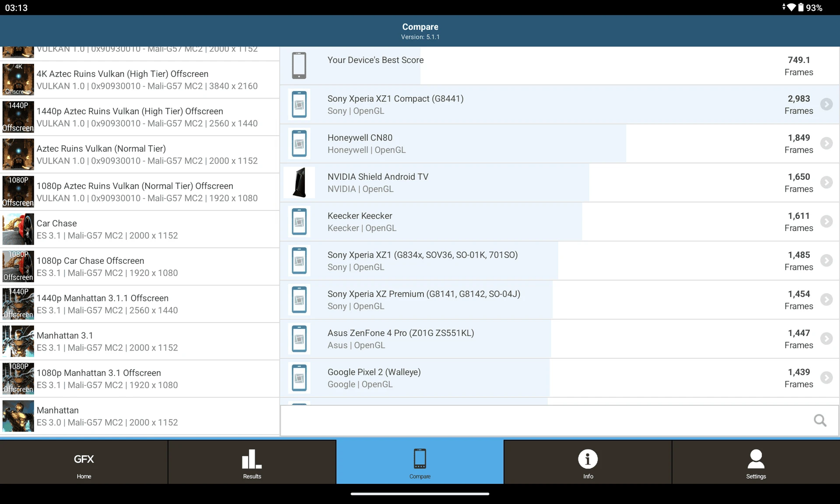Select 1440p Aztec Ruins Vulkan (High Tier) Offscreen
840x504 pixels.
pyautogui.click(x=140, y=117)
